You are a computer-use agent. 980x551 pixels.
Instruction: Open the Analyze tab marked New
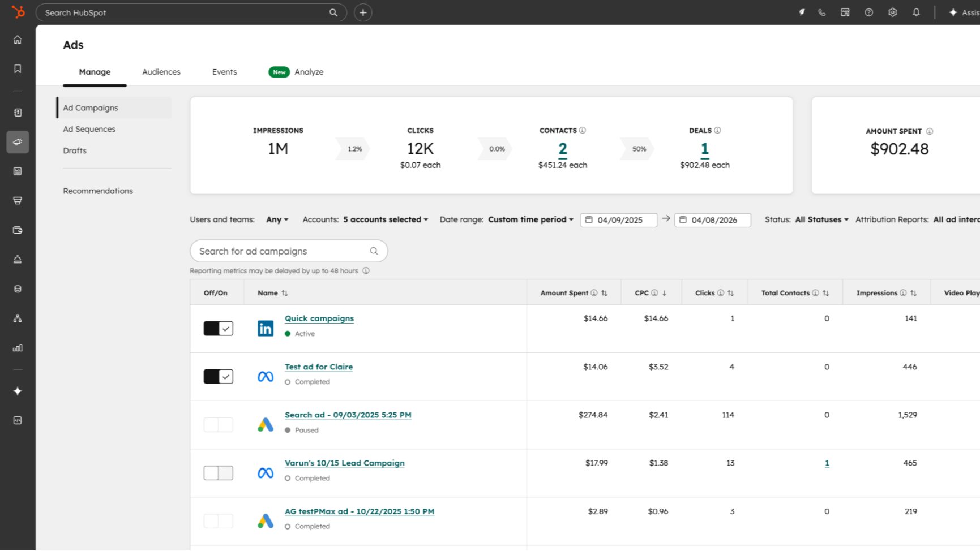coord(309,72)
